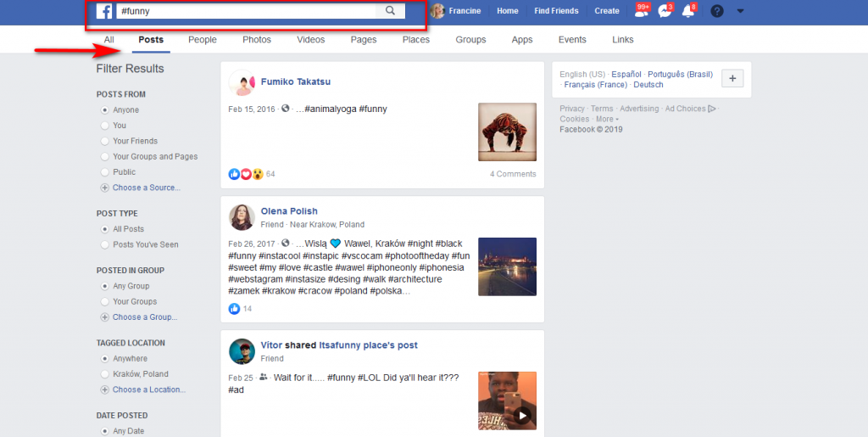Click Francine's profile avatar in top bar
The height and width of the screenshot is (437, 868).
click(438, 11)
